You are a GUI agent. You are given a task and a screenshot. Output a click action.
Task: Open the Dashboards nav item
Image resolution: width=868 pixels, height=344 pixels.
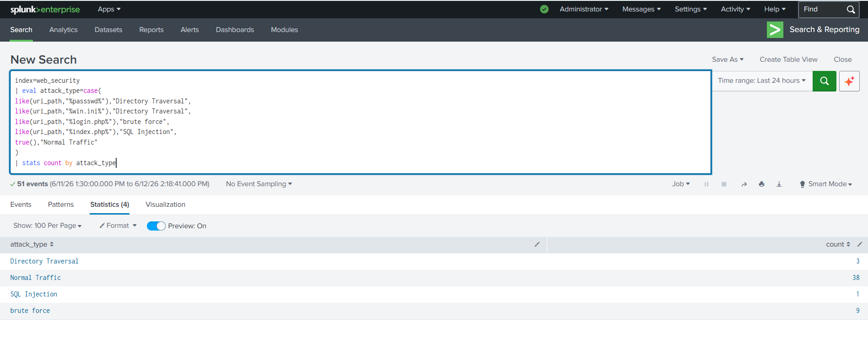point(235,30)
